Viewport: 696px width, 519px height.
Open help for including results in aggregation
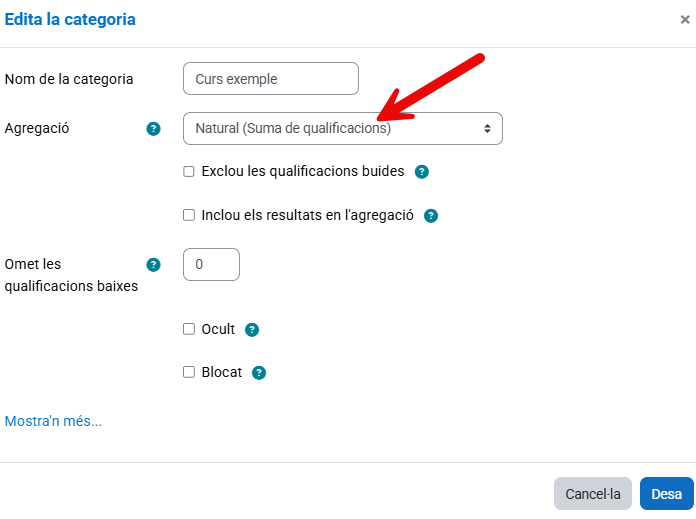[431, 215]
